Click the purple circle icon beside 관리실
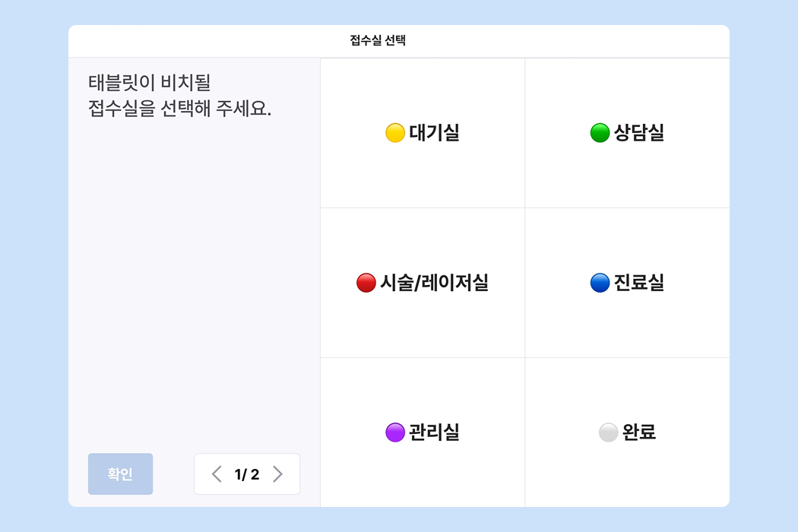The width and height of the screenshot is (798, 532). [395, 432]
